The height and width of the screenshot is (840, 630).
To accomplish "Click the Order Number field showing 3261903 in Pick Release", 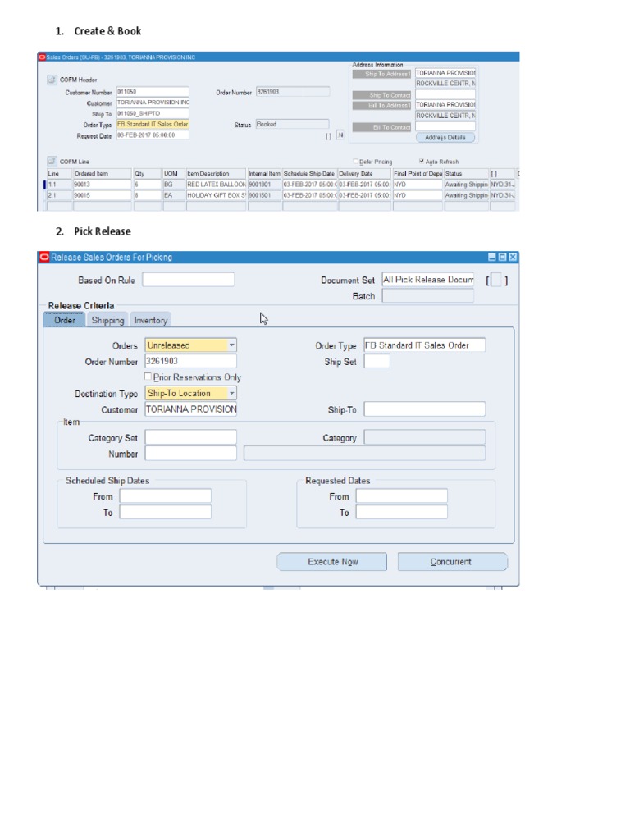I will pyautogui.click(x=190, y=361).
